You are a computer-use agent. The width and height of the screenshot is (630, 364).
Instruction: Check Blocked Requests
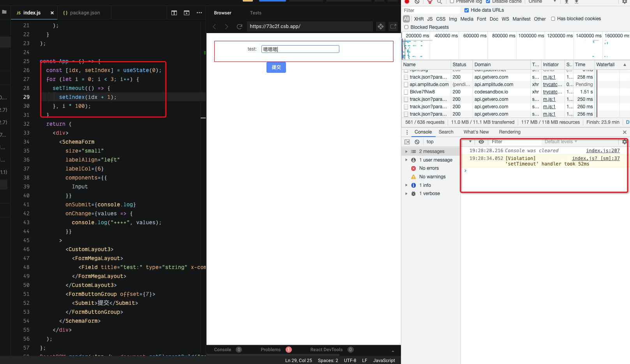pyautogui.click(x=406, y=27)
